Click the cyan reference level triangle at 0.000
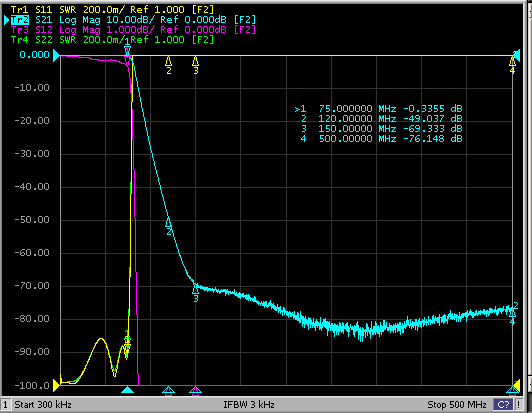The height and width of the screenshot is (413, 532). (56, 55)
